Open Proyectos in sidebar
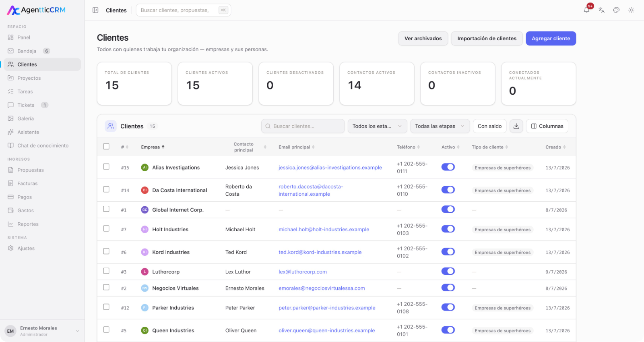644x342 pixels. pos(42,78)
